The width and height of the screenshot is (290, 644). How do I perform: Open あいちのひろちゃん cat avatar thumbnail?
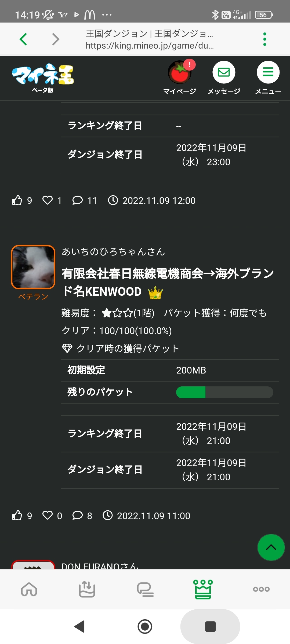pyautogui.click(x=33, y=267)
